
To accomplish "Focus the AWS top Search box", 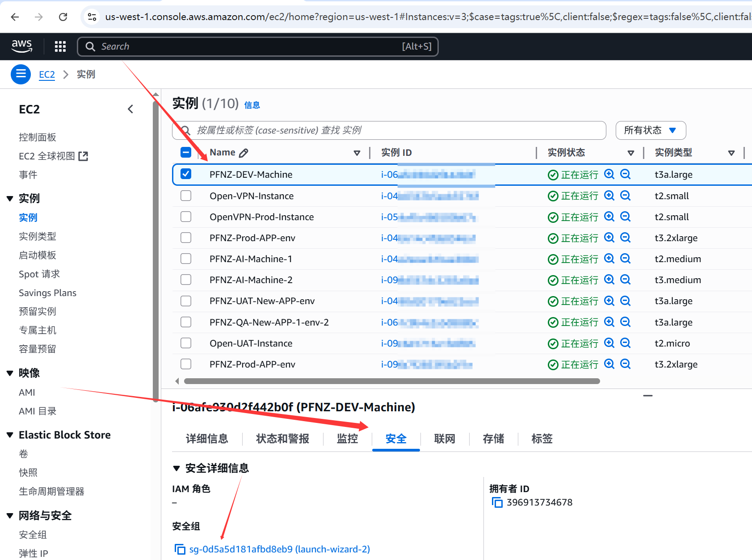I will coord(258,46).
